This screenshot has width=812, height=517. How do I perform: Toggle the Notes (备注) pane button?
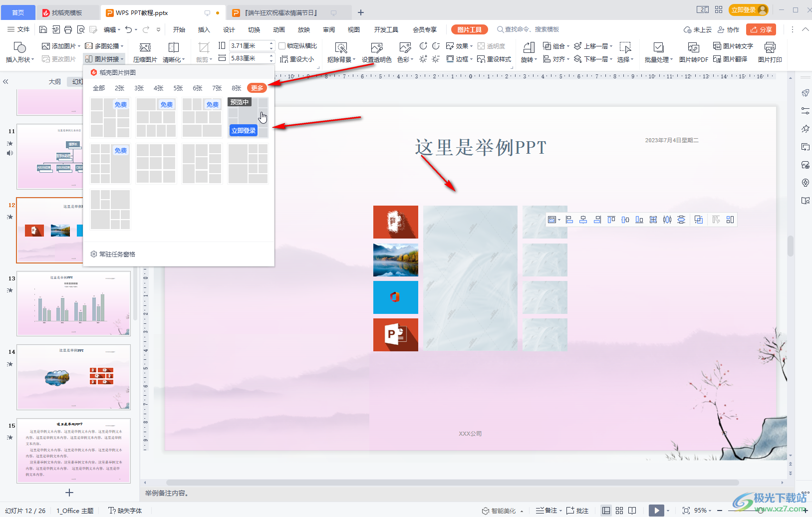click(x=548, y=511)
